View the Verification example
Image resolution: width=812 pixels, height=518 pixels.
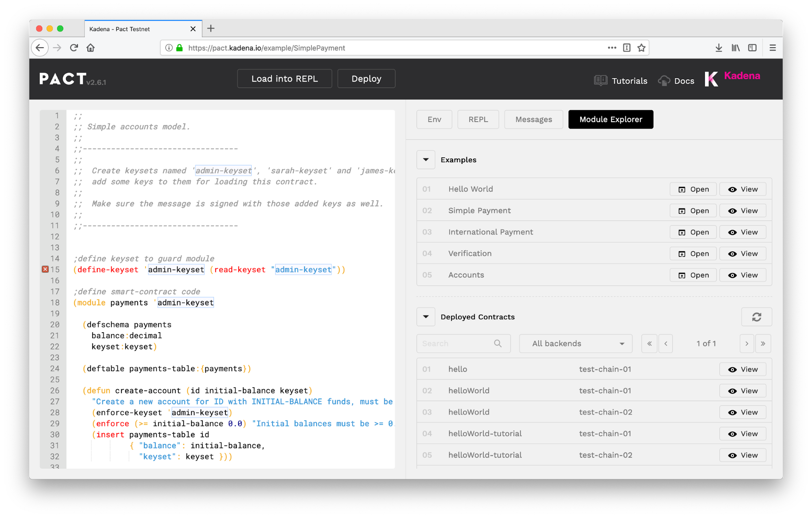click(743, 254)
